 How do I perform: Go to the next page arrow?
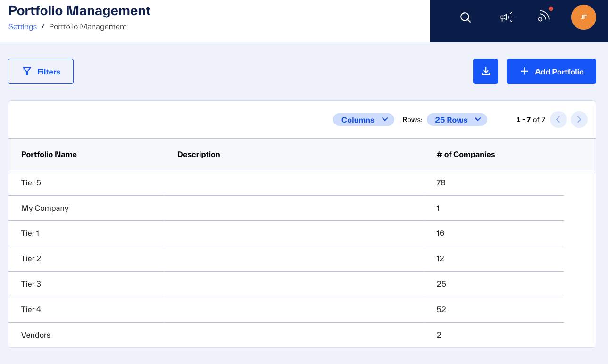(x=579, y=120)
